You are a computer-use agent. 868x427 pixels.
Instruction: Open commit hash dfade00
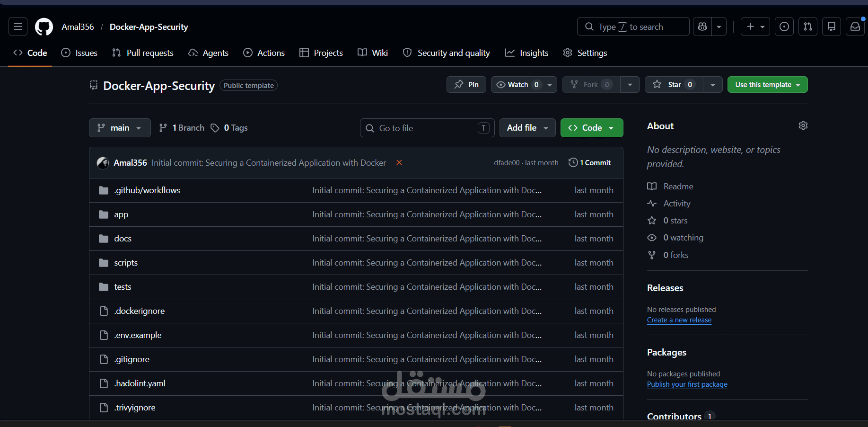click(507, 163)
